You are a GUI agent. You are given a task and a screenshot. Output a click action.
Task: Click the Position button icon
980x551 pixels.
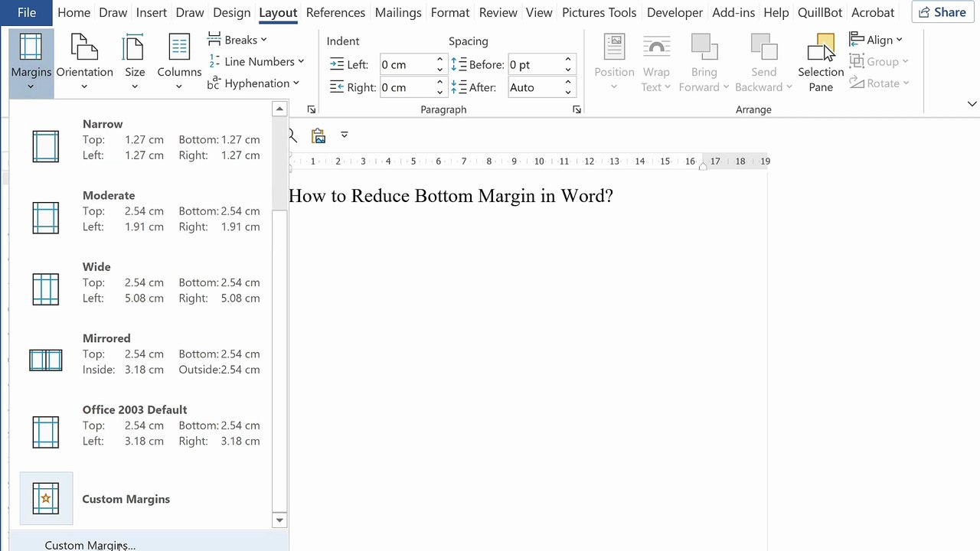click(x=614, y=47)
